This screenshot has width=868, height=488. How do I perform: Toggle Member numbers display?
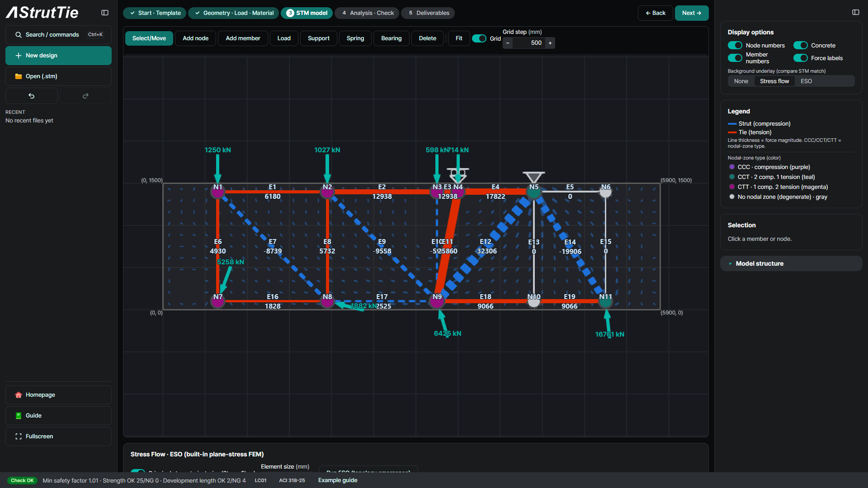tap(735, 58)
